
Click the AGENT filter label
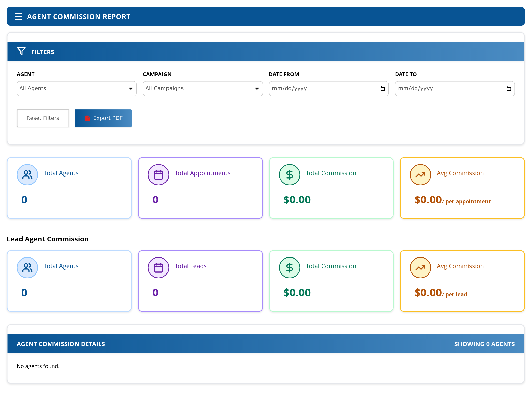pyautogui.click(x=25, y=74)
